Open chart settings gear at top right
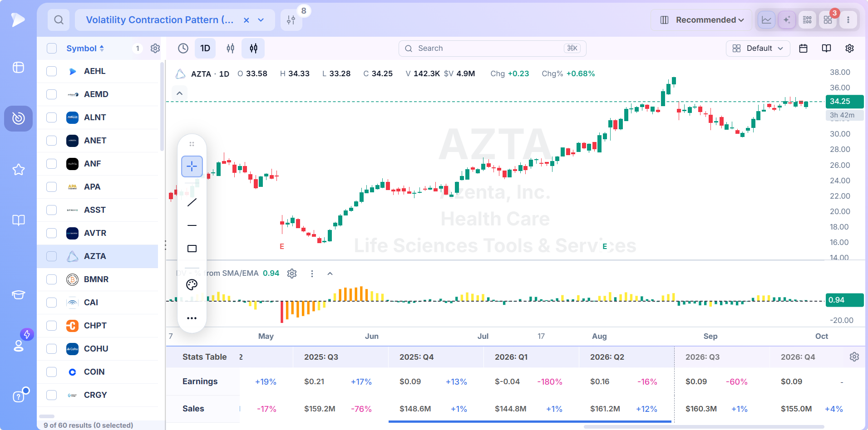 point(849,49)
